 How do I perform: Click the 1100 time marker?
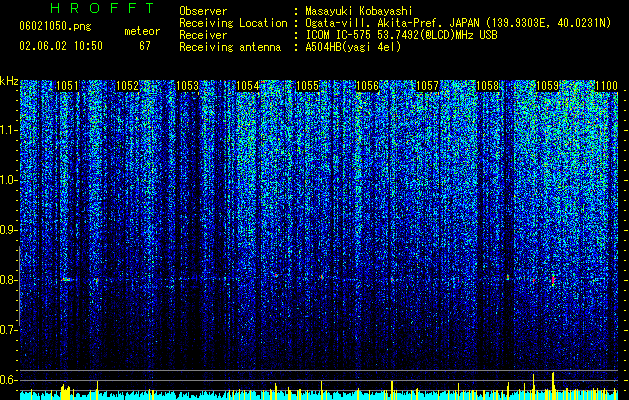tap(606, 86)
